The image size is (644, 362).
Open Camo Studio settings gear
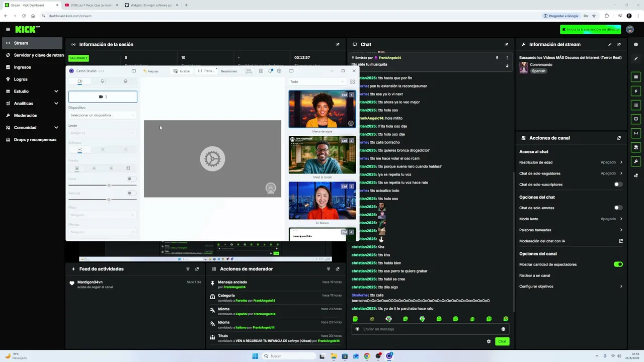[279, 71]
